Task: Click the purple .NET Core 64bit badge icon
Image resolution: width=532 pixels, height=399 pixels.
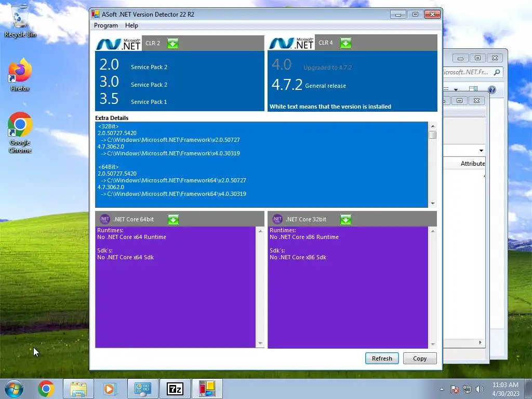Action: point(105,219)
